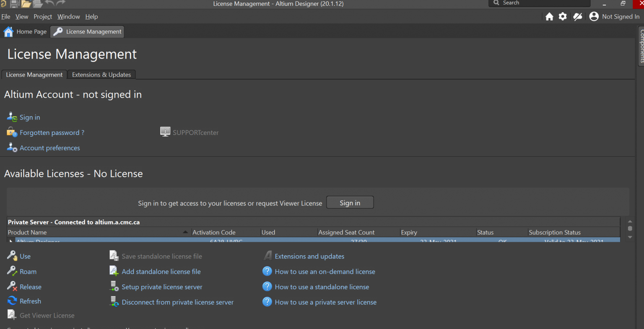Click the Not Signed In account label
The width and height of the screenshot is (644, 329).
621,17
